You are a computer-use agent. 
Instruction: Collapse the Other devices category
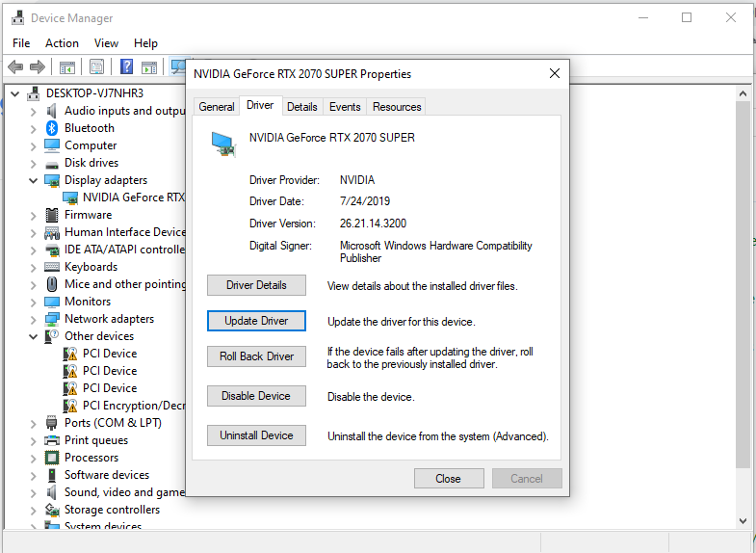(34, 336)
